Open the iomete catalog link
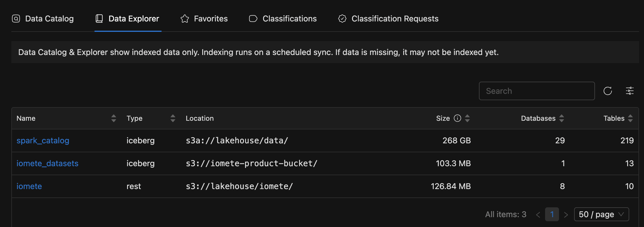Image resolution: width=644 pixels, height=227 pixels. point(29,186)
